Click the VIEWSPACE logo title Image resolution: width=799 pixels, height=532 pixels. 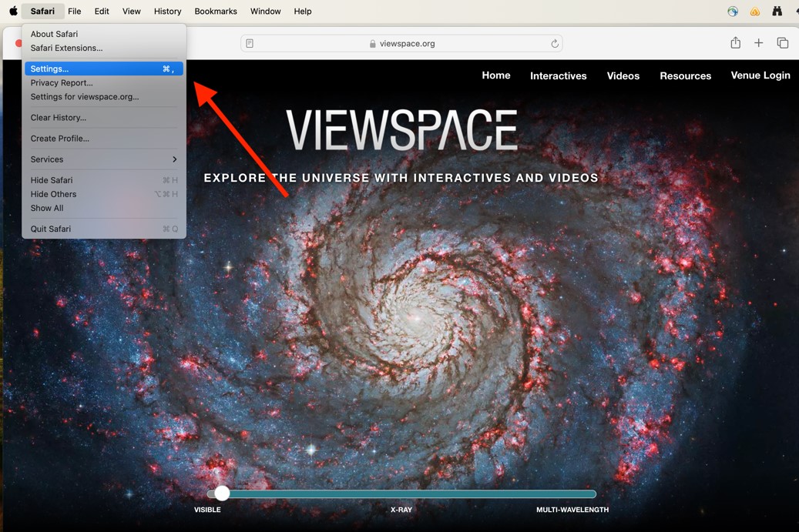pyautogui.click(x=401, y=130)
